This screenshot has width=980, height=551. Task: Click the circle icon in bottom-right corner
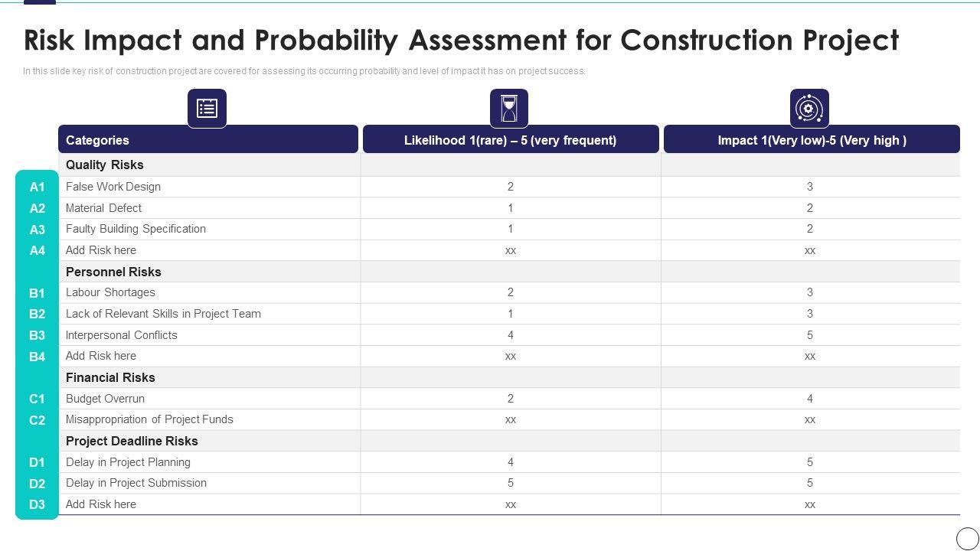968,537
